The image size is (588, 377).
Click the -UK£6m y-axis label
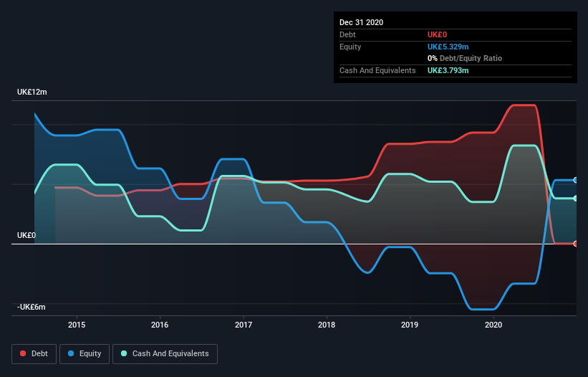31,307
